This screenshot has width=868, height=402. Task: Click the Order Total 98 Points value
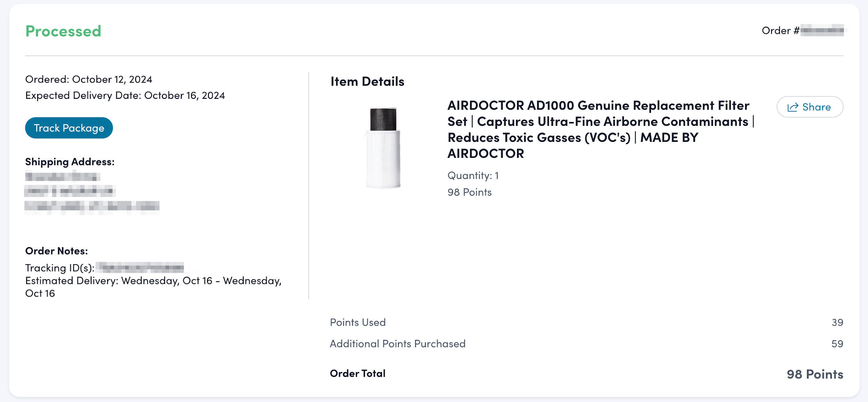tap(815, 374)
